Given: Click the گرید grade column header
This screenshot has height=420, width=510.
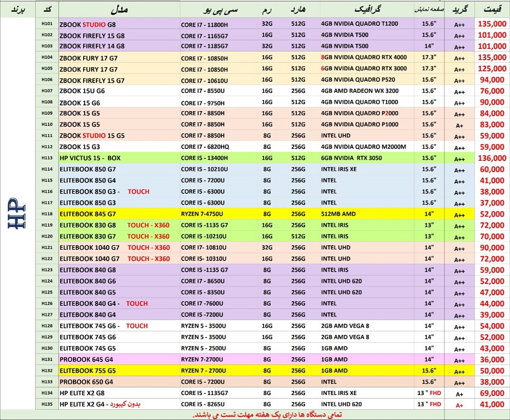Looking at the screenshot, I should [x=460, y=9].
